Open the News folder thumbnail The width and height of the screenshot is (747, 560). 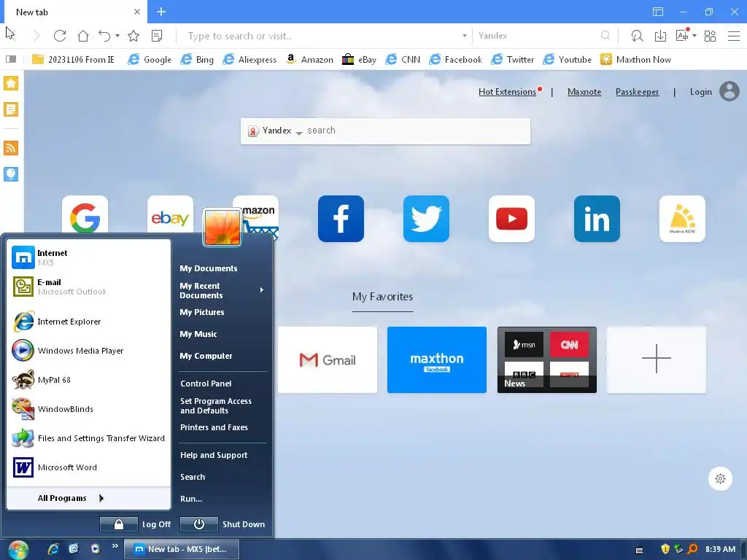(547, 360)
